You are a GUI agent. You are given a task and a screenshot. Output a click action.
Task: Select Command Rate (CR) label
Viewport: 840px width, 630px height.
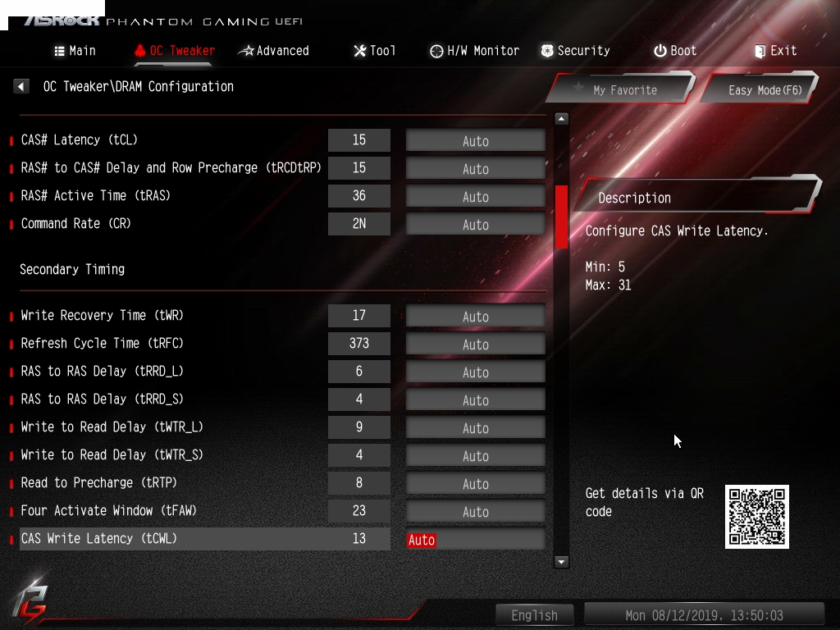75,223
